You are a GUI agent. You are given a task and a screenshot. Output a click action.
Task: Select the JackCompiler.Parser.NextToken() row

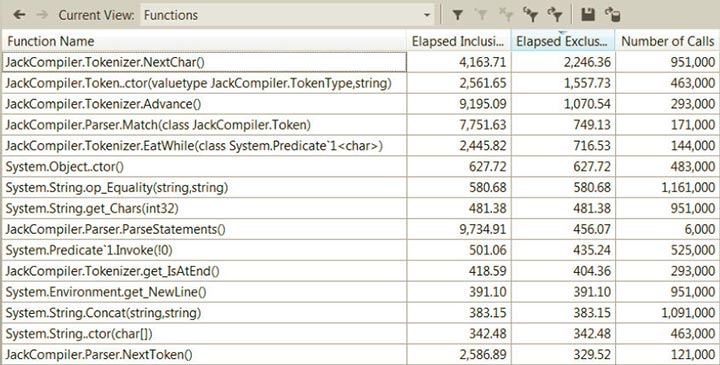[360, 355]
